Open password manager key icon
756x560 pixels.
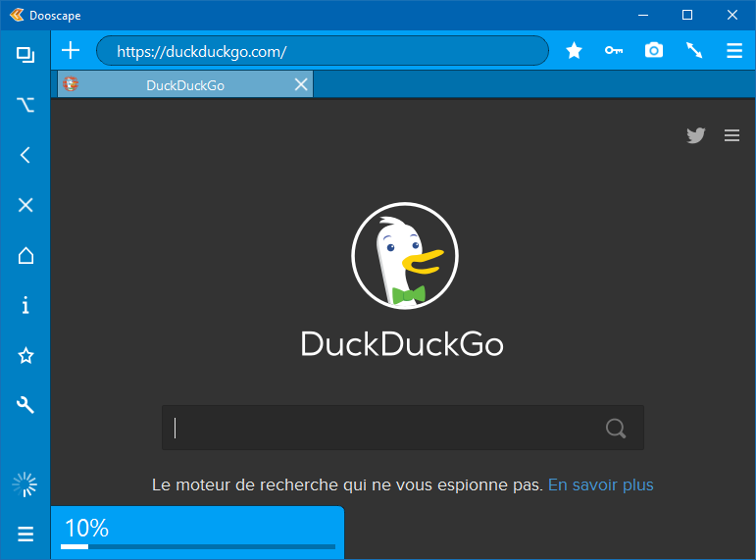[614, 51]
